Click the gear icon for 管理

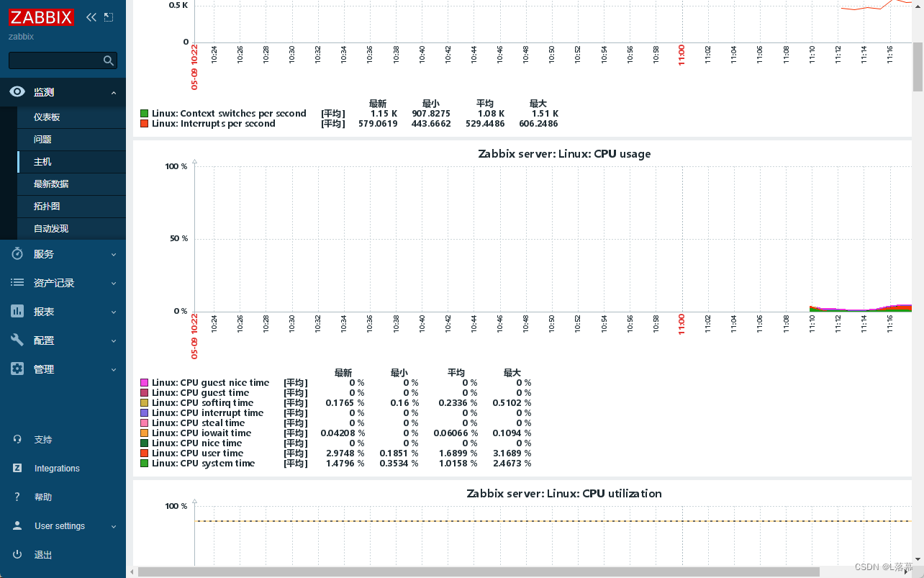click(17, 369)
